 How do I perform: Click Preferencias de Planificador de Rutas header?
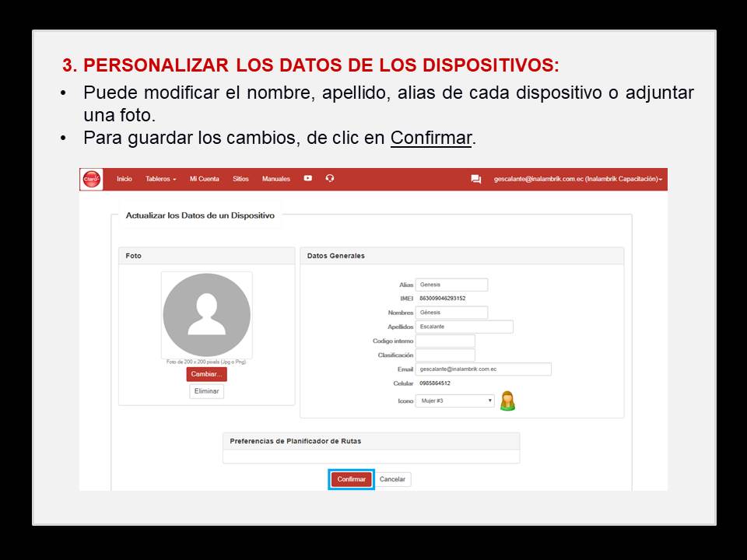tap(371, 441)
